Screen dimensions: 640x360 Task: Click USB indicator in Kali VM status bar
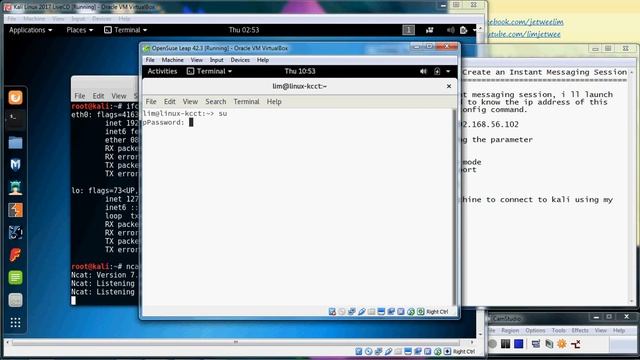[x=388, y=351]
